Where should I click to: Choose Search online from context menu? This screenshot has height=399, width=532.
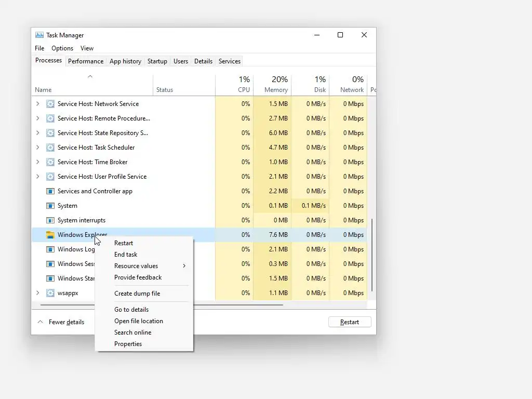pyautogui.click(x=144, y=332)
